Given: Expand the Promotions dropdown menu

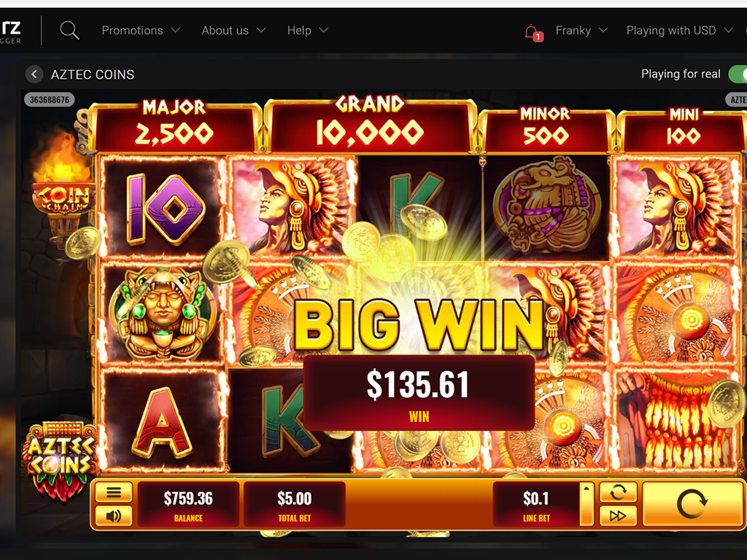Looking at the screenshot, I should 141,31.
